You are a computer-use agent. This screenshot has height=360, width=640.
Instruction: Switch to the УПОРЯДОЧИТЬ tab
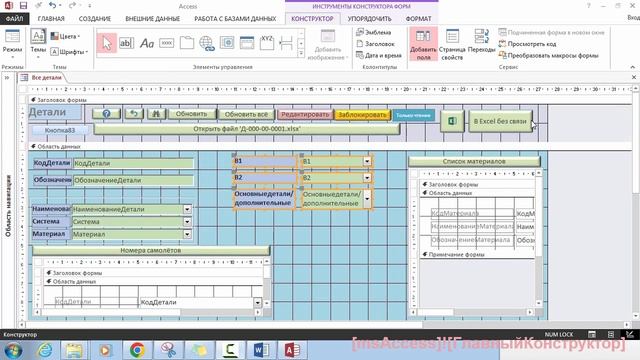tap(369, 19)
